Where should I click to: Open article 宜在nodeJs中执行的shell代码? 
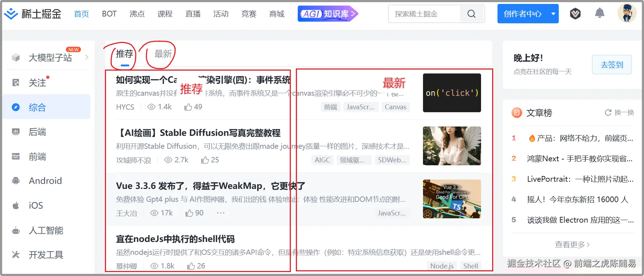click(175, 239)
